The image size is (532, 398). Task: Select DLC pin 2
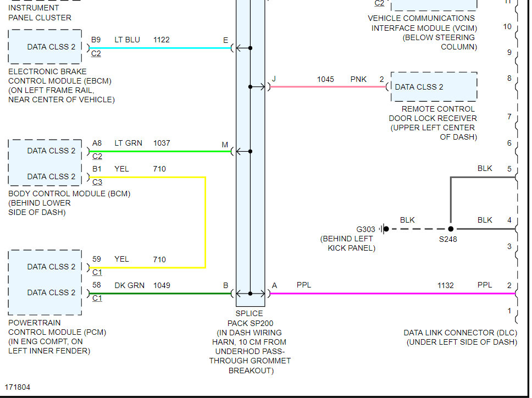[509, 285]
